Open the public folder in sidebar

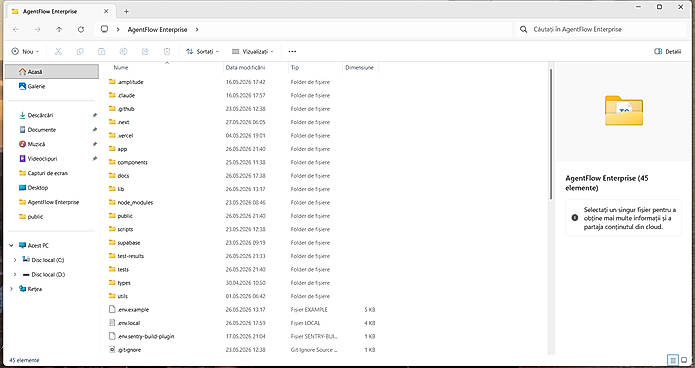(51, 216)
